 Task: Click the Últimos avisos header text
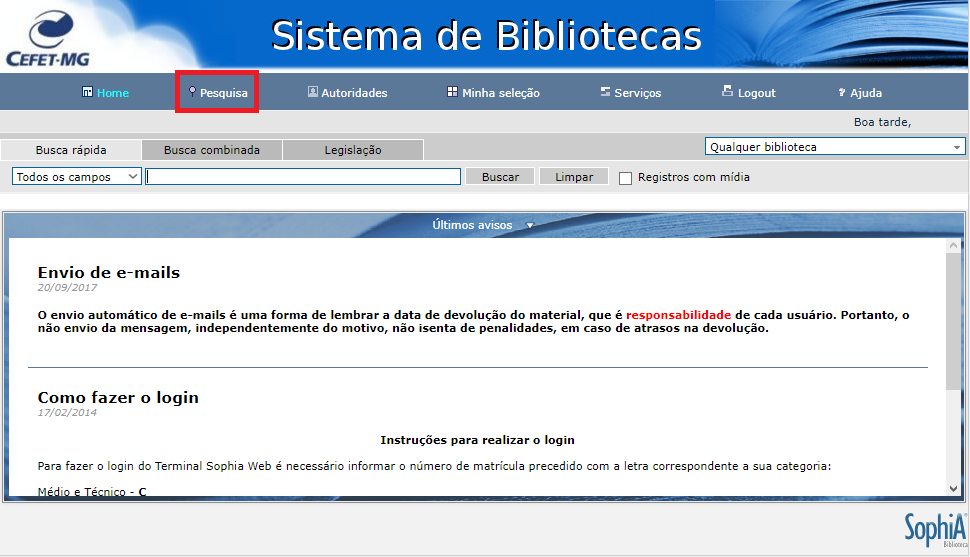pyautogui.click(x=472, y=225)
